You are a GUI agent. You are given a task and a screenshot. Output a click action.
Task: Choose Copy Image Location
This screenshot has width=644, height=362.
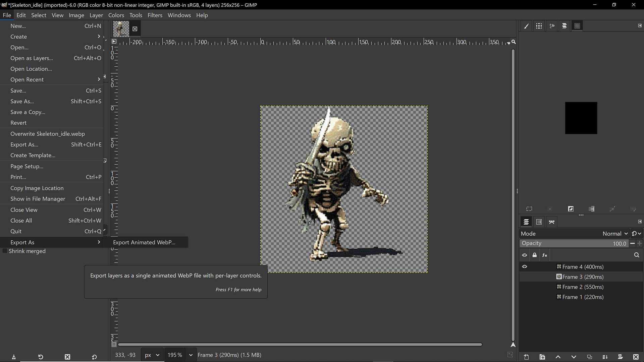[52, 188]
